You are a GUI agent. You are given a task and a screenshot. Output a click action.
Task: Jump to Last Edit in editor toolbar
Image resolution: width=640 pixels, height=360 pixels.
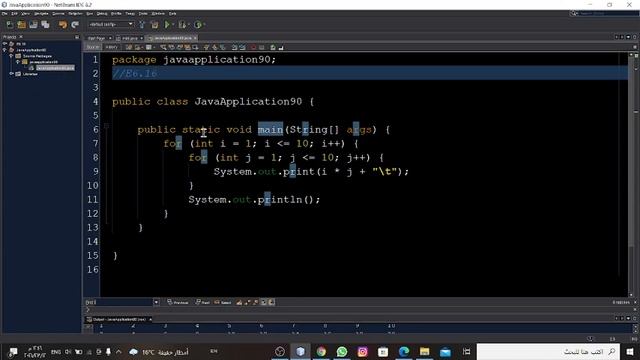click(x=129, y=48)
